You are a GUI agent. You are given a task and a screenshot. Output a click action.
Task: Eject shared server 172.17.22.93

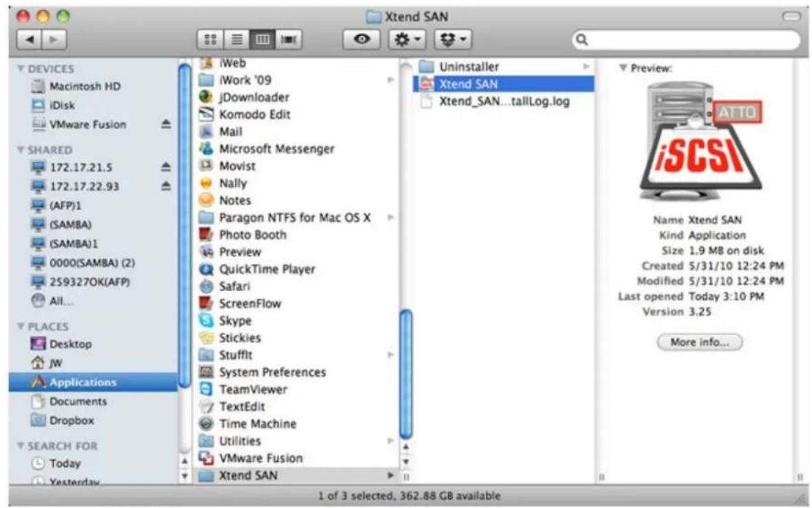click(x=165, y=186)
